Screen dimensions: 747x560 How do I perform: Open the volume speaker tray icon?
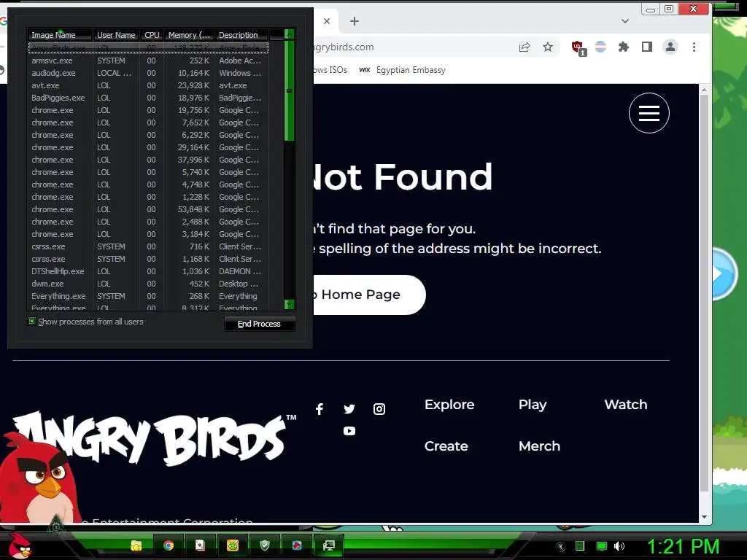point(619,546)
